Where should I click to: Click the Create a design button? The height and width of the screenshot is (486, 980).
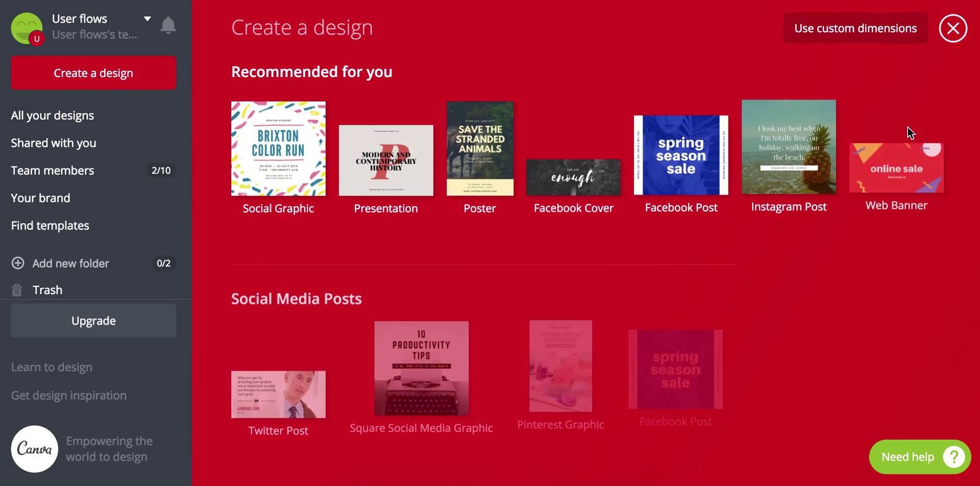click(93, 73)
